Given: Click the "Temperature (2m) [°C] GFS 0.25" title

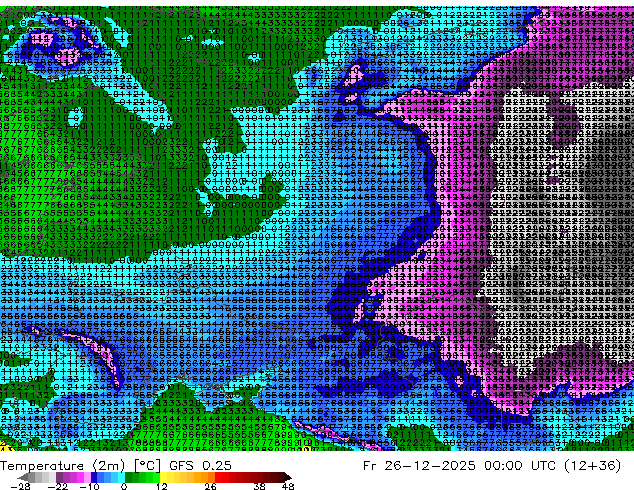Looking at the screenshot, I should (x=116, y=466).
